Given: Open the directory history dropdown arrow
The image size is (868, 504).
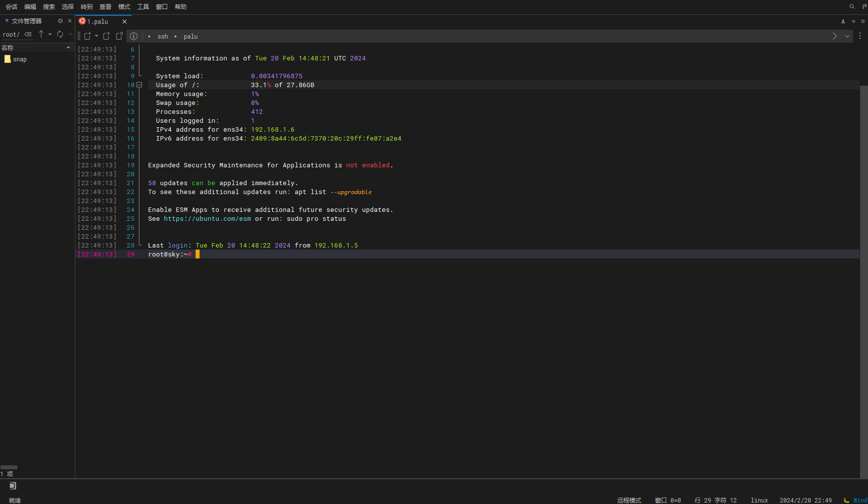Looking at the screenshot, I should coord(50,34).
